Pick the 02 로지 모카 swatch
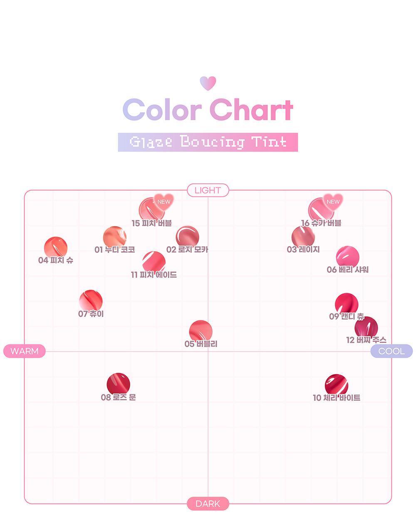 tap(187, 237)
